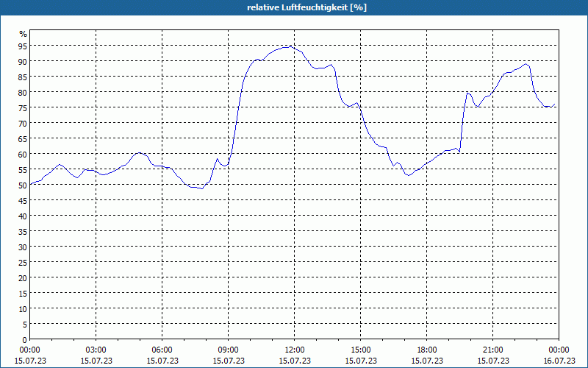Click the 00:00 label above 15.07.23

click(x=29, y=350)
